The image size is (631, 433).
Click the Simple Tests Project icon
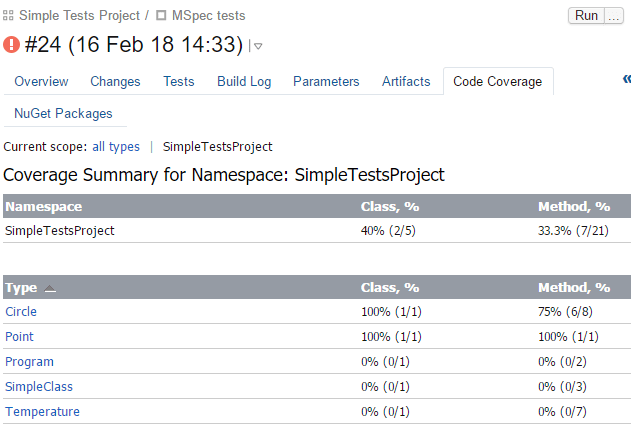pos(9,16)
